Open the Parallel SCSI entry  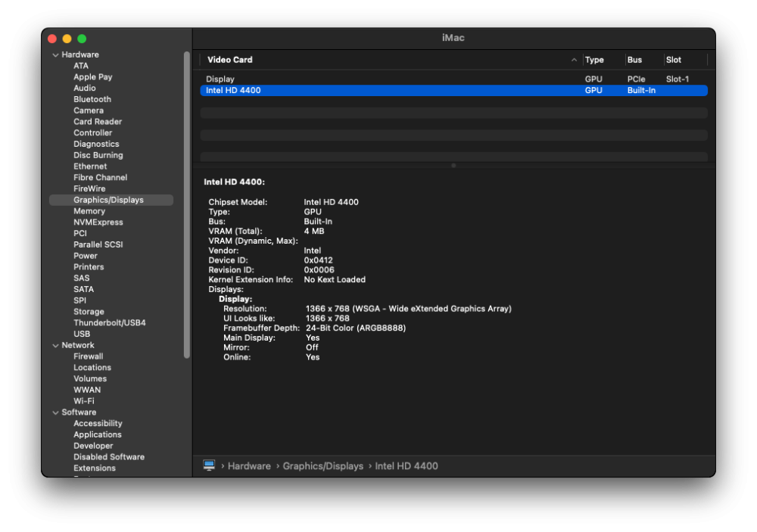(98, 244)
